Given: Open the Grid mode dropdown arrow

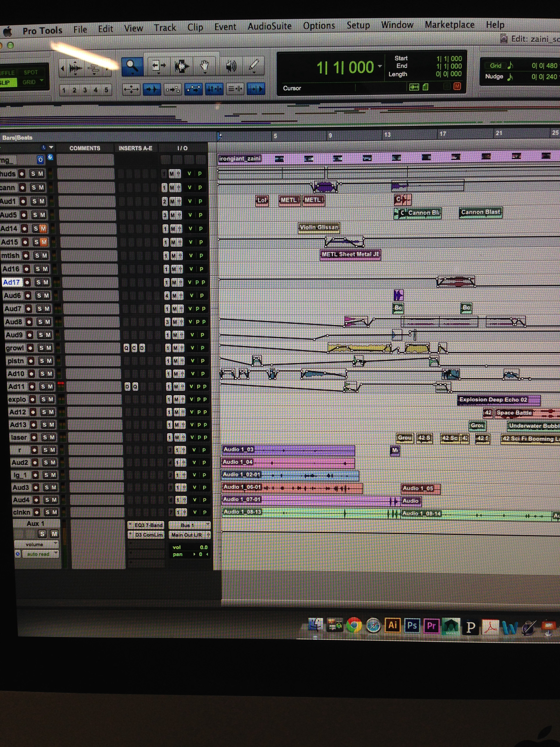Looking at the screenshot, I should pos(42,81).
